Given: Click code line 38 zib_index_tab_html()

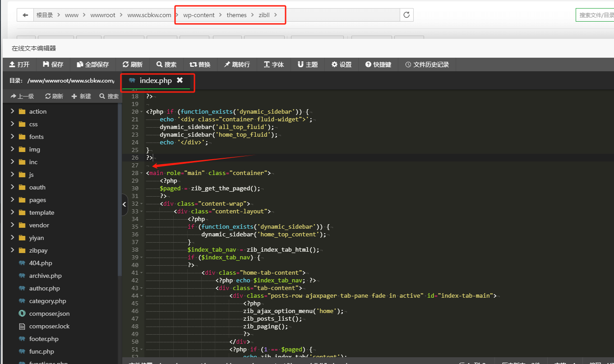Looking at the screenshot, I should 283,249.
